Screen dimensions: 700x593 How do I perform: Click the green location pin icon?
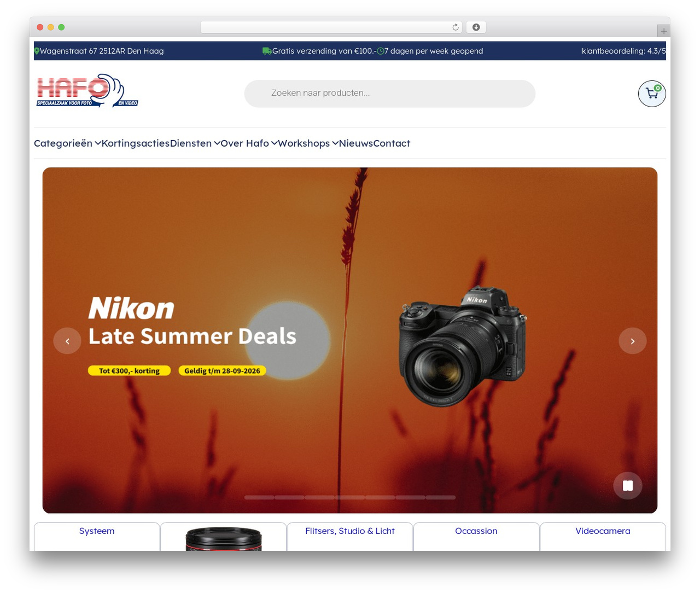click(37, 51)
